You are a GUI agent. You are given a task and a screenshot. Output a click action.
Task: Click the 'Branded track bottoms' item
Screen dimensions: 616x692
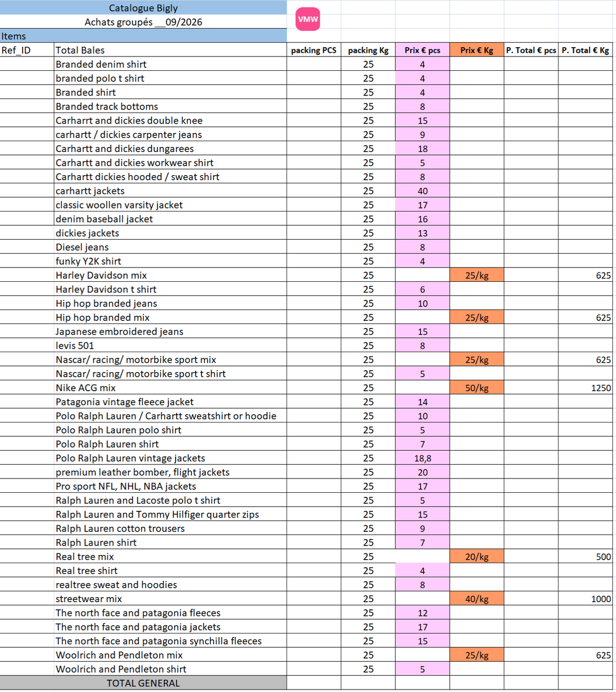click(x=170, y=106)
